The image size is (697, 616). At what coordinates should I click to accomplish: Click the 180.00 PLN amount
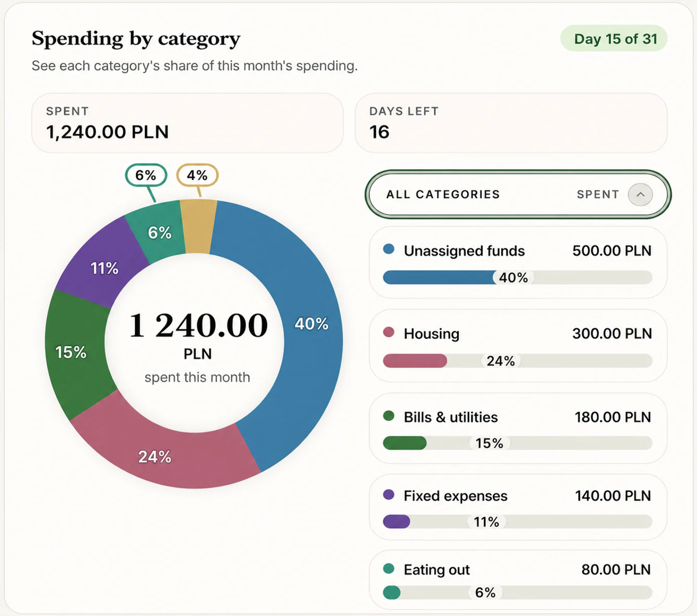(613, 417)
